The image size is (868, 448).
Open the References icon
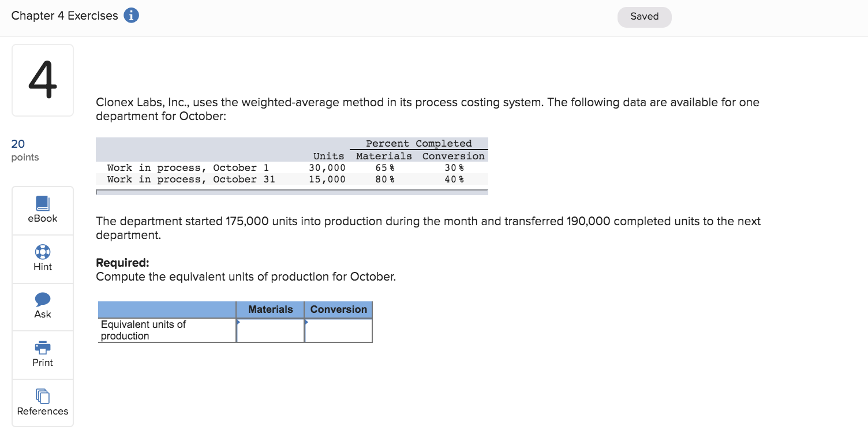point(43,396)
